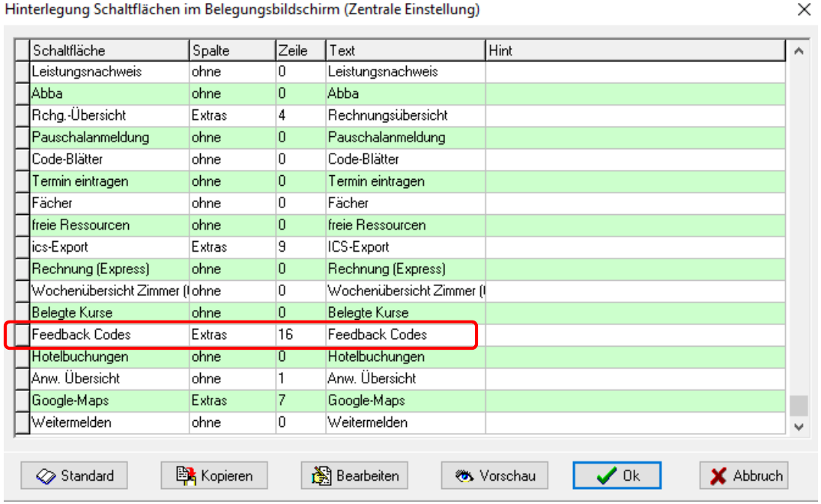Select Belegte Kurse in Schaltfläche column

pyautogui.click(x=109, y=313)
